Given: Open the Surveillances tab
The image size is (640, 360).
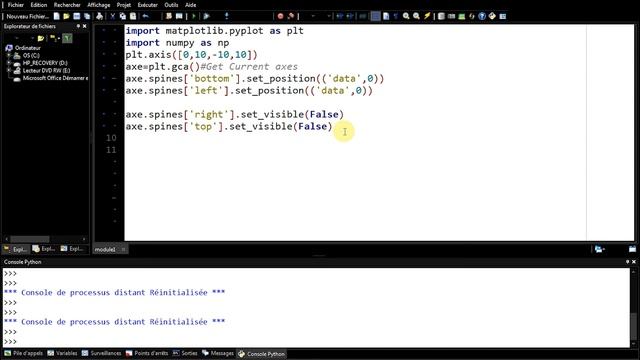Looking at the screenshot, I should click(x=101, y=353).
